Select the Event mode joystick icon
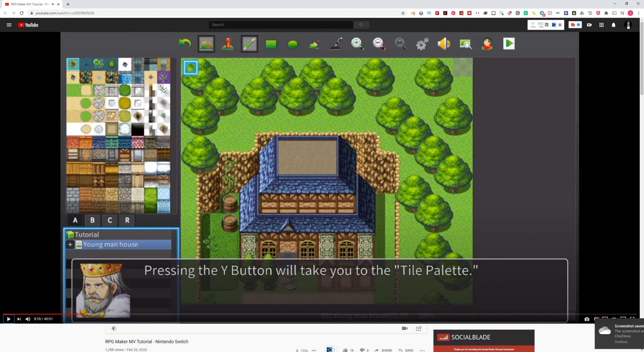 coord(228,44)
